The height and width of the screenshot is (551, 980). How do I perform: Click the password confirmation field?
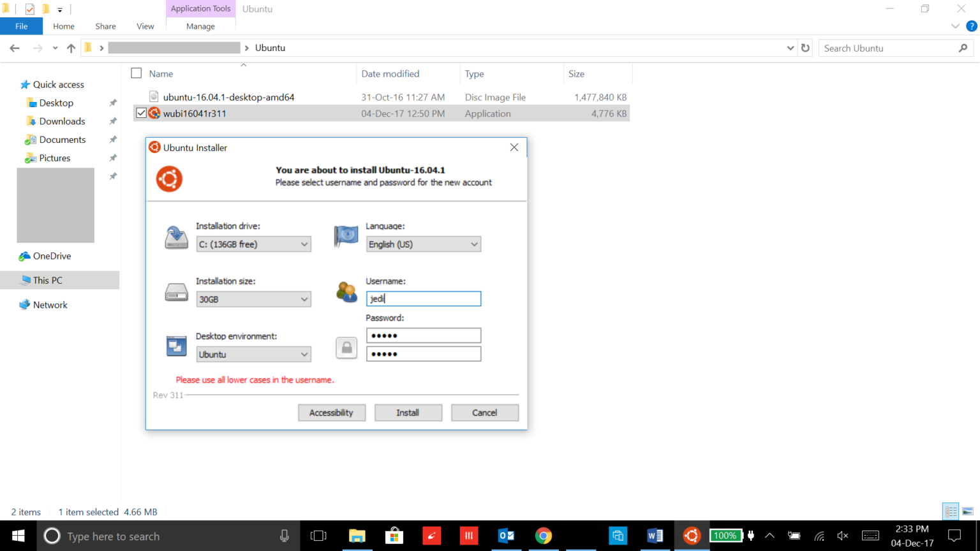point(424,354)
